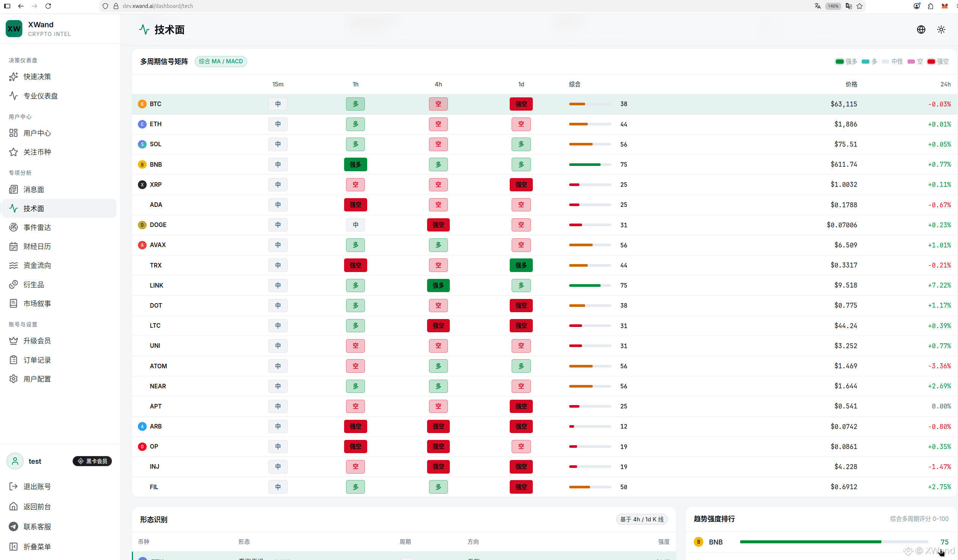
Task: Open 关注币种 watchlist item
Action: tap(59, 152)
